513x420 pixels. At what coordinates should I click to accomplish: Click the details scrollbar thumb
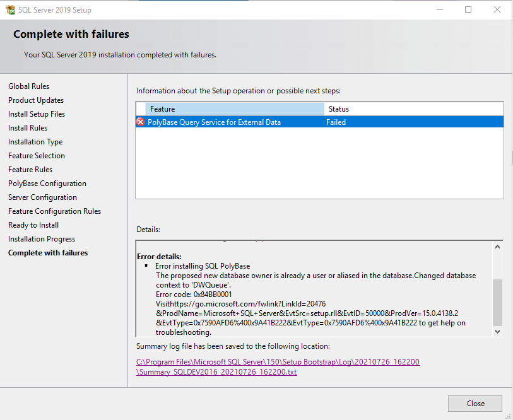[497, 302]
